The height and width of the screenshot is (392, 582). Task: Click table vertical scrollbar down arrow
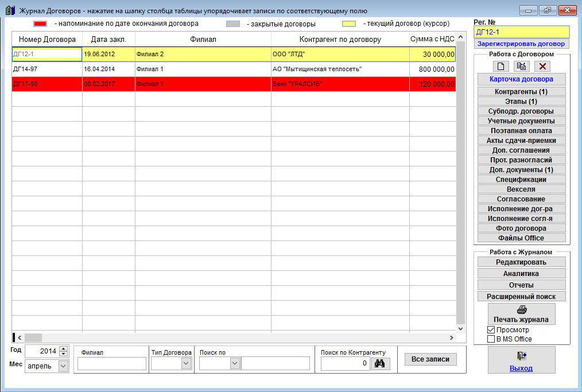pos(461,328)
